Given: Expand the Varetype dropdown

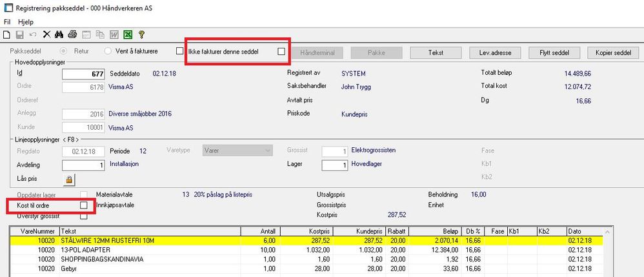Looking at the screenshot, I should (267, 150).
